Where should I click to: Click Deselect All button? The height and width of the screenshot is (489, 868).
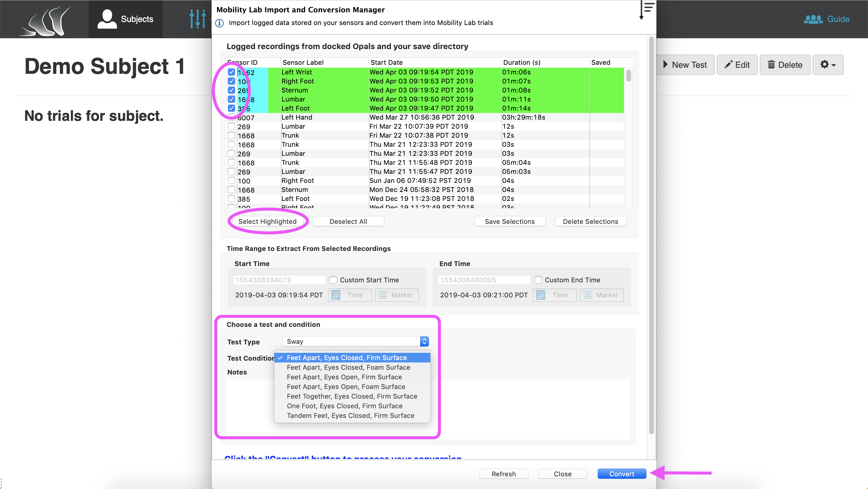(x=348, y=221)
